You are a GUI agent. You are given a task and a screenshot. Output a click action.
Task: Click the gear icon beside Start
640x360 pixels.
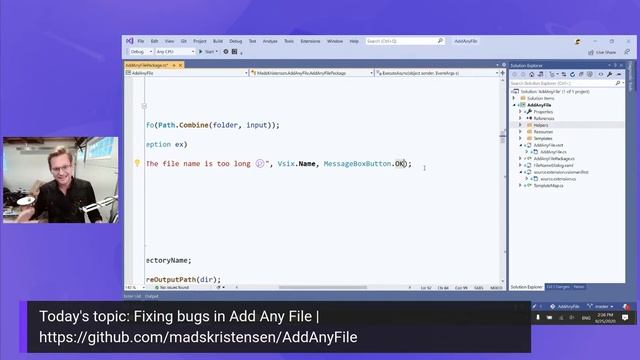(x=226, y=52)
